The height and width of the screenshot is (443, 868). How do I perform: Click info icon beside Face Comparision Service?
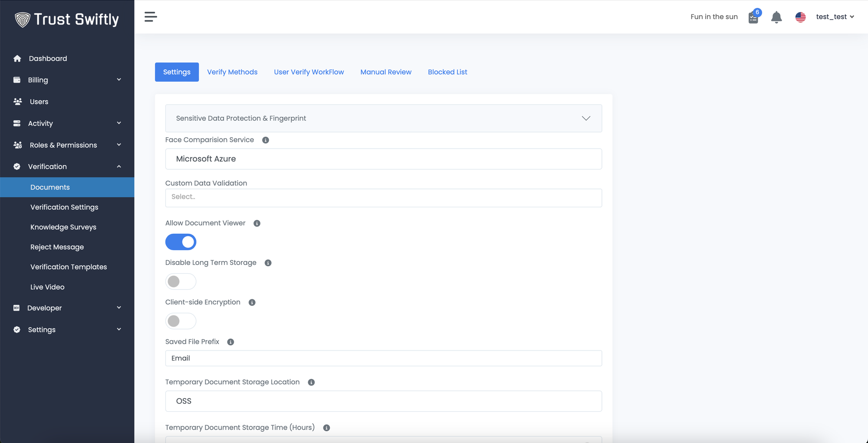[266, 140]
